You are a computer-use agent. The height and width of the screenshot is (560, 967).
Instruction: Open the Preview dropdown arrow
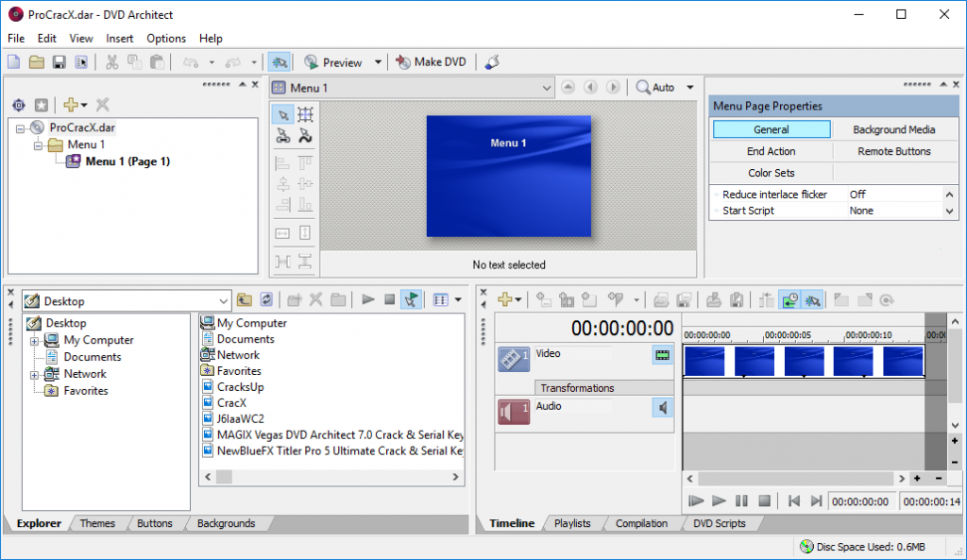coord(378,62)
